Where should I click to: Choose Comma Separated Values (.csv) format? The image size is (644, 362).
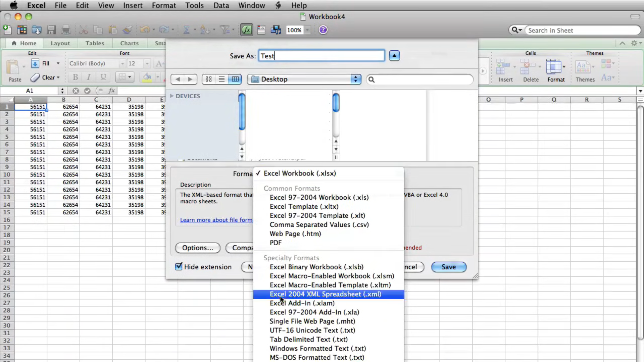(319, 225)
